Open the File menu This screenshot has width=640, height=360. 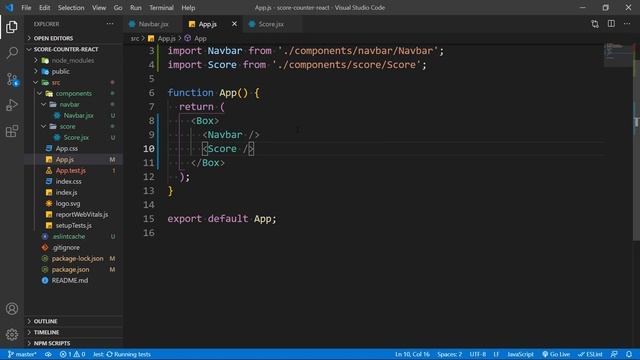point(26,8)
